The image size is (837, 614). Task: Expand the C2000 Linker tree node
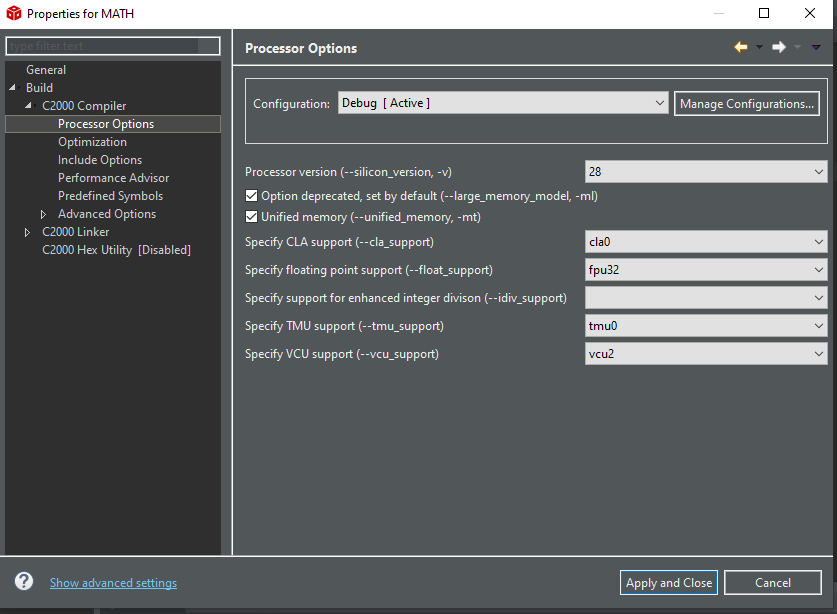tap(28, 232)
